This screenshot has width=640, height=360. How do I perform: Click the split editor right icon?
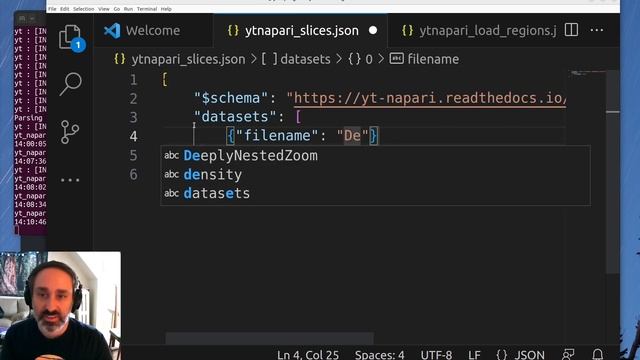click(x=571, y=30)
